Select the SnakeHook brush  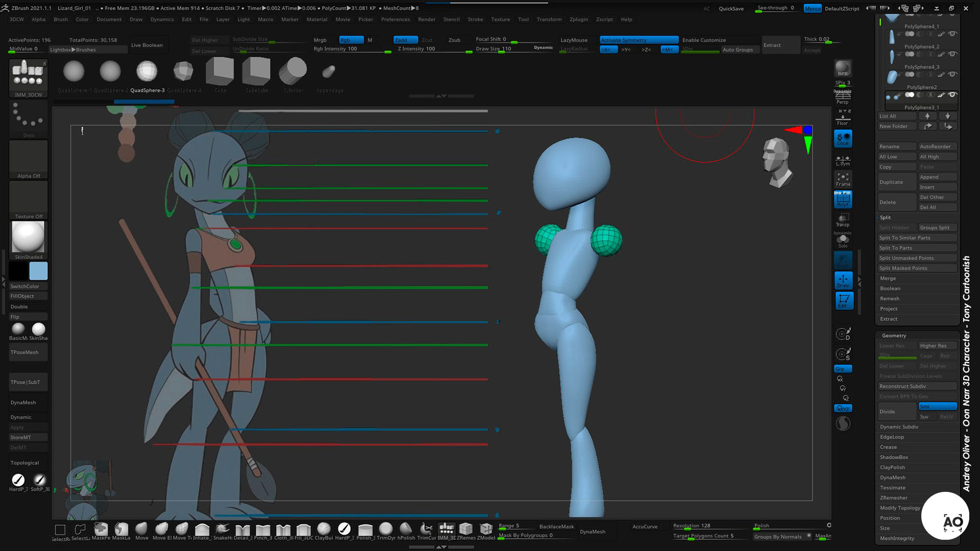(222, 531)
